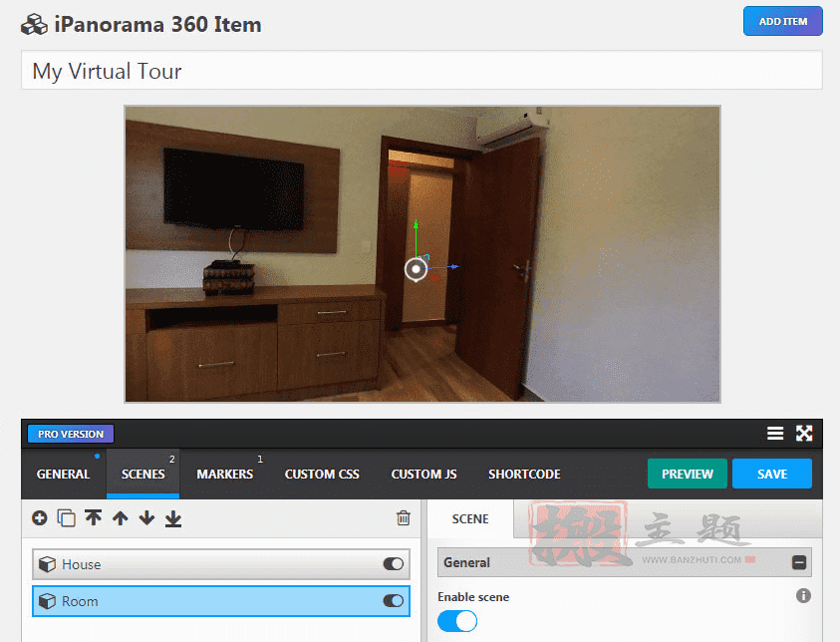Viewport: 840px width, 642px height.
Task: Switch to the General tab
Action: tap(63, 474)
